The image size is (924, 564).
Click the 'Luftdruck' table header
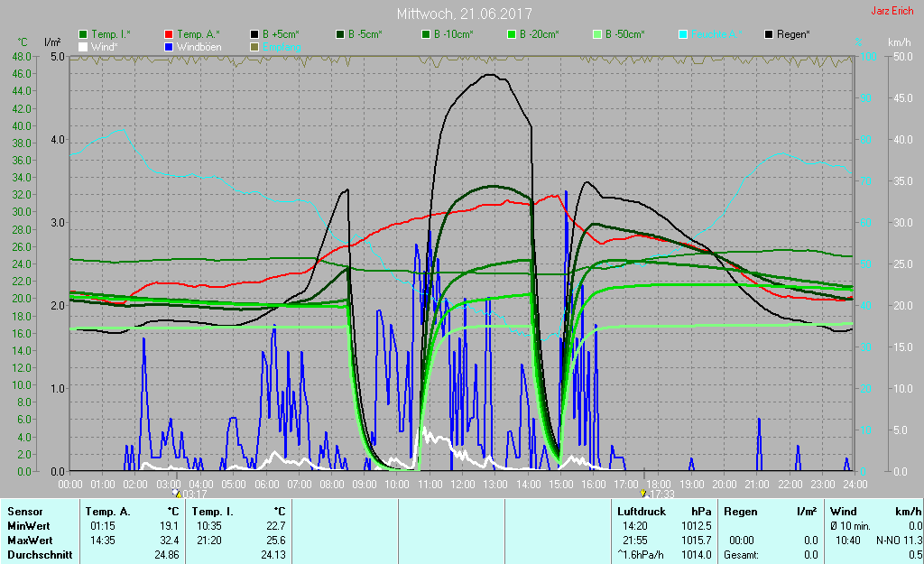click(642, 512)
